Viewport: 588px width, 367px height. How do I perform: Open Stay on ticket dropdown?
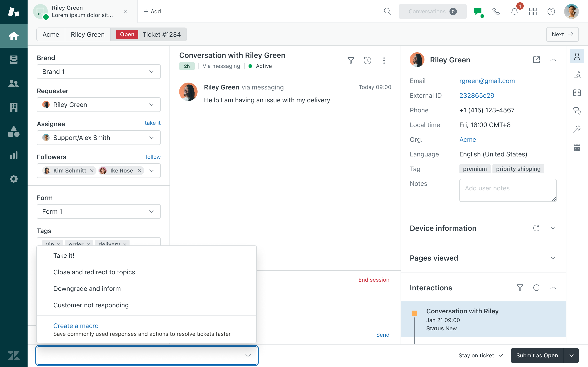480,355
